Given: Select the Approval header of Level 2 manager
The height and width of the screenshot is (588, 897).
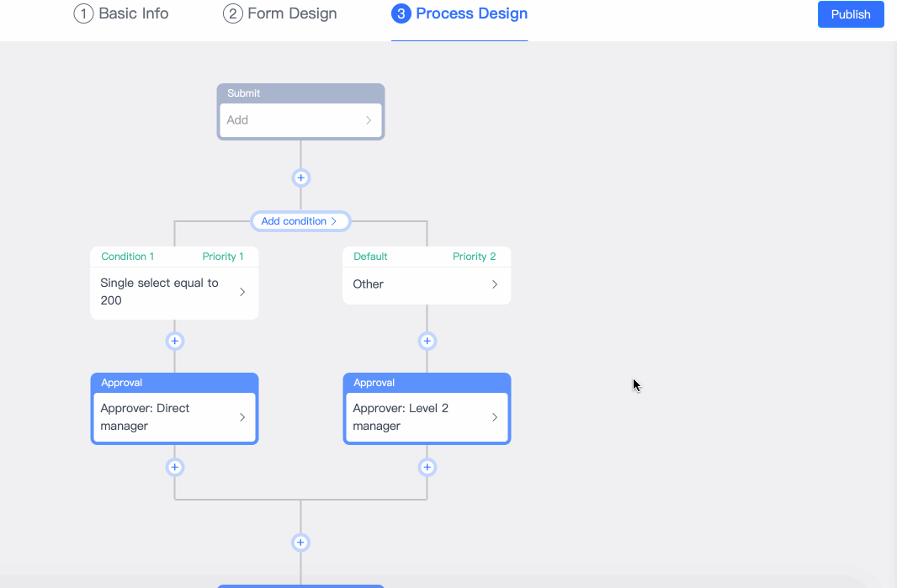Looking at the screenshot, I should [374, 383].
